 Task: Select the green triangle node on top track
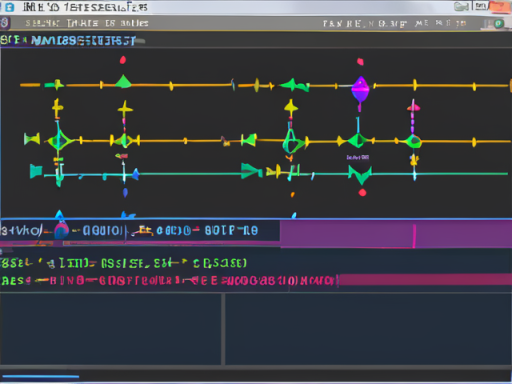click(123, 81)
